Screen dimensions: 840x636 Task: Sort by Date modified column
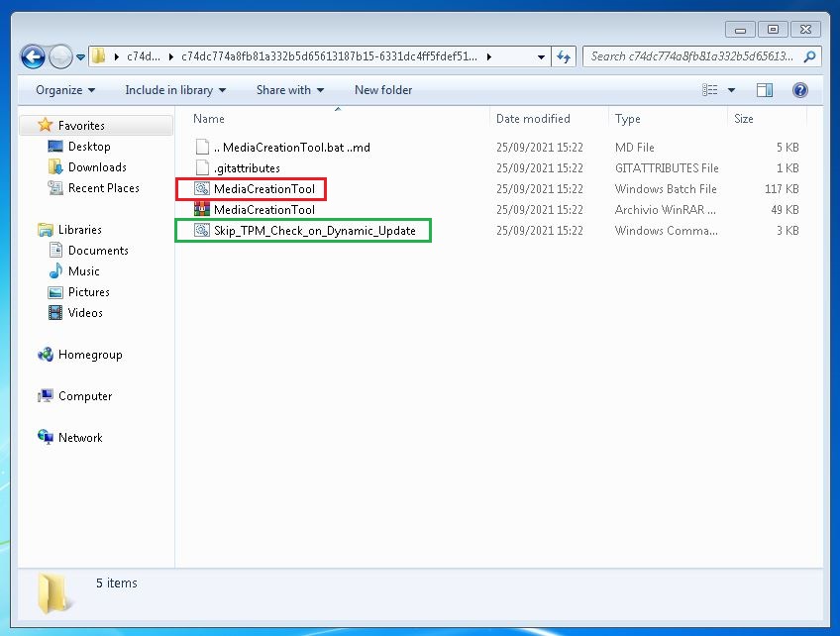click(x=533, y=119)
